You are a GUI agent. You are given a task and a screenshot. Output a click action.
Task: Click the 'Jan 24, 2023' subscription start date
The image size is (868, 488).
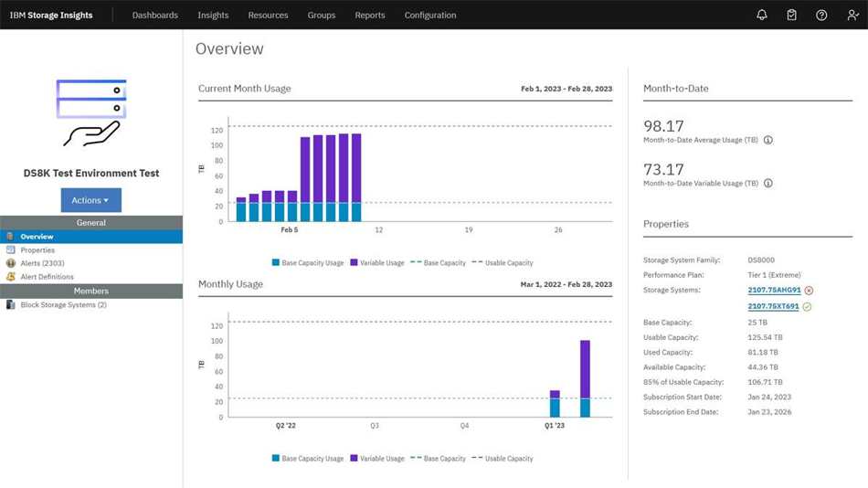coord(769,397)
